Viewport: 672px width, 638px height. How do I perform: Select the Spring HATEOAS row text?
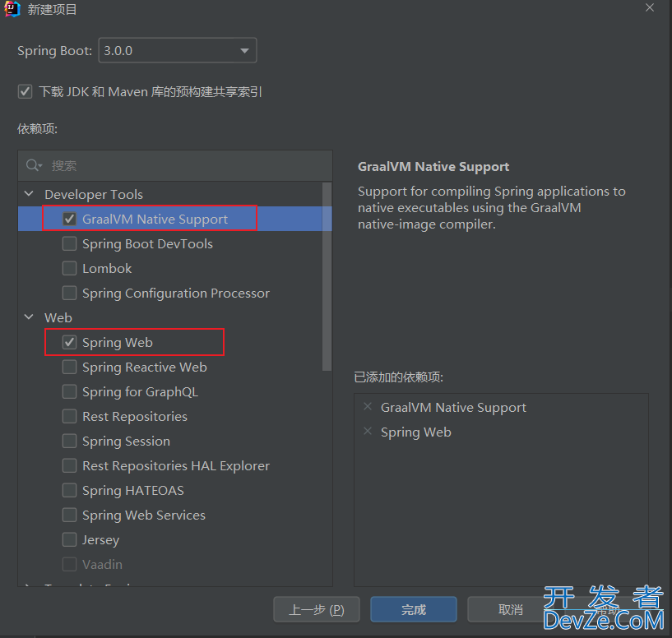click(x=133, y=491)
